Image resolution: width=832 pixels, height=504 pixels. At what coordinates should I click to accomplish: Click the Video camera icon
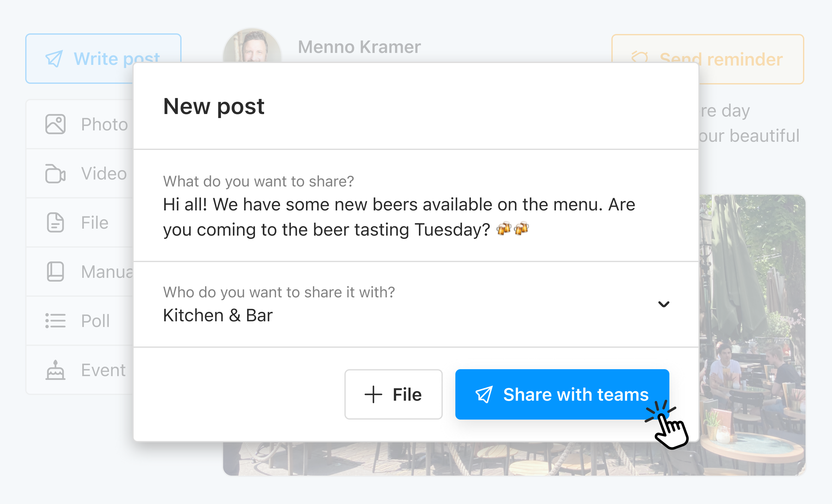(x=55, y=174)
